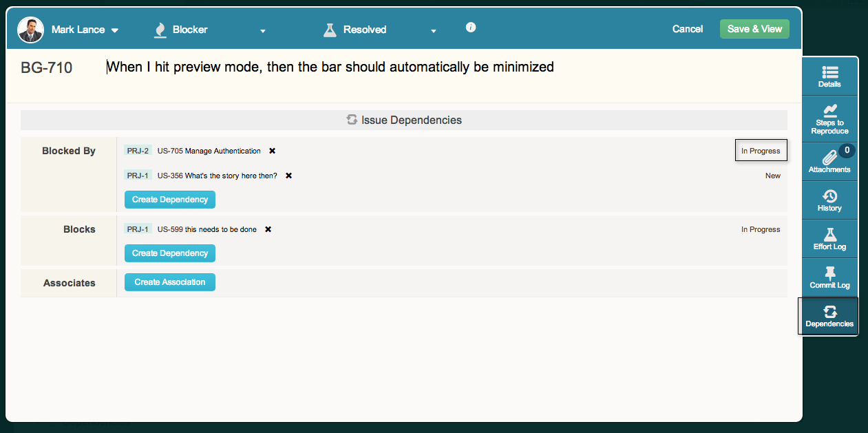Viewport: 868px width, 433px height.
Task: Open Steps to Reproduce panel
Action: pyautogui.click(x=829, y=116)
